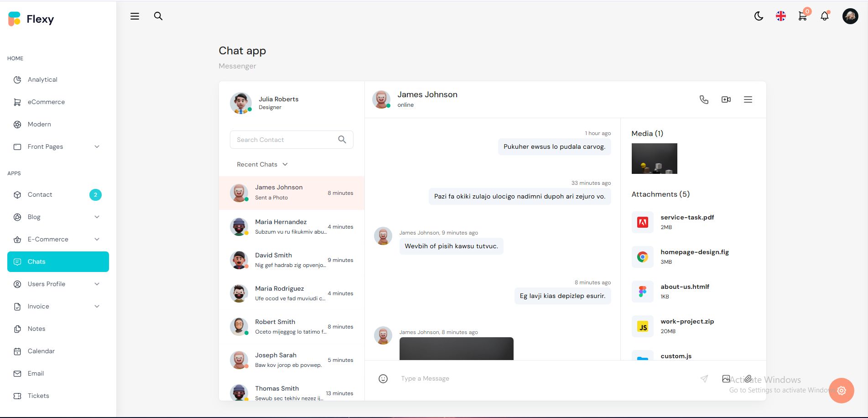The width and height of the screenshot is (868, 418).
Task: Open chat with James Johnson
Action: coord(292,193)
